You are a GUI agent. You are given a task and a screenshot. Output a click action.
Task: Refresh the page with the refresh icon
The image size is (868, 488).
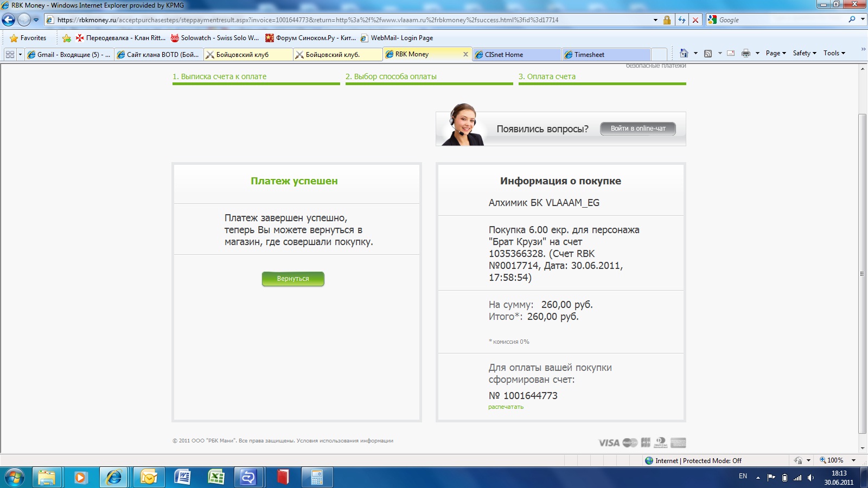click(682, 20)
